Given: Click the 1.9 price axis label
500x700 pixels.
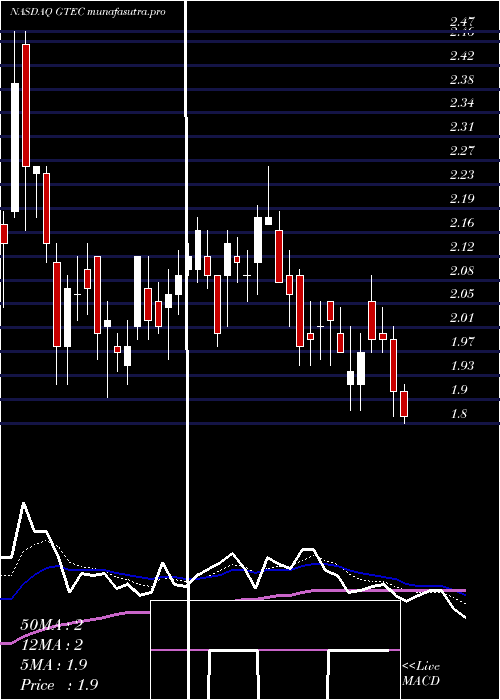Looking at the screenshot, I should (x=459, y=390).
